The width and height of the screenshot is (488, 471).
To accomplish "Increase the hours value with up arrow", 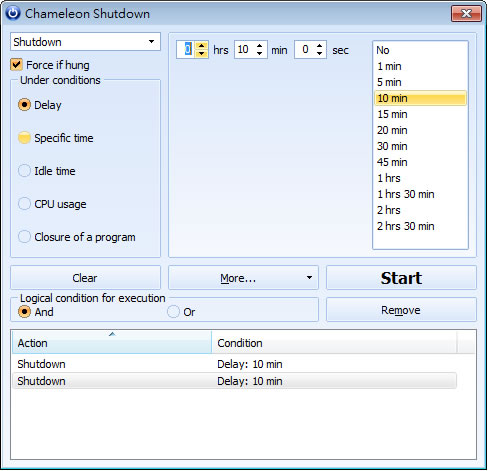I will tap(201, 46).
